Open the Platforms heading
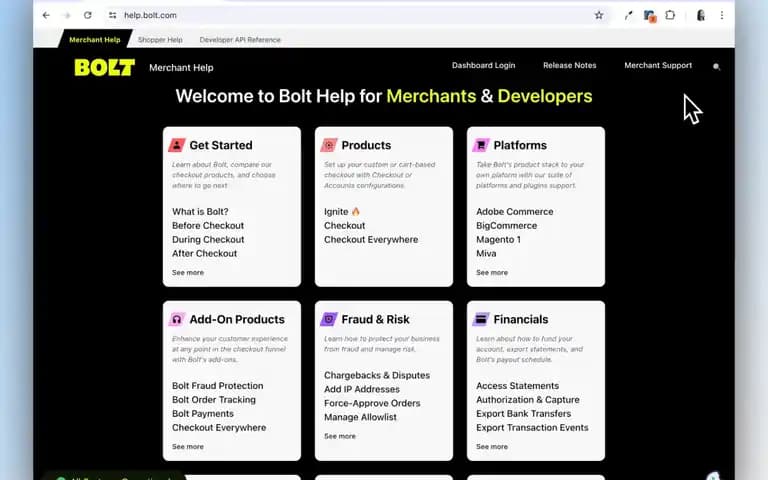The height and width of the screenshot is (480, 768). 520,145
